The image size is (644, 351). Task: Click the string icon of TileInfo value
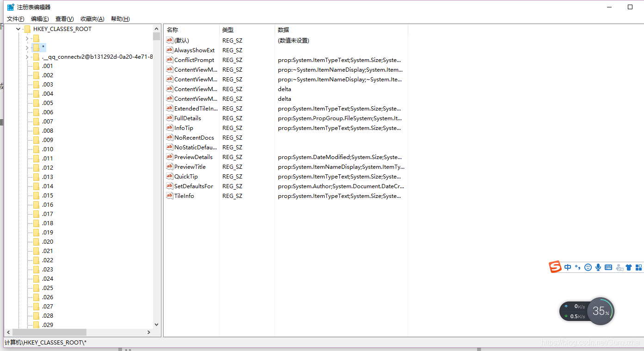tap(170, 196)
